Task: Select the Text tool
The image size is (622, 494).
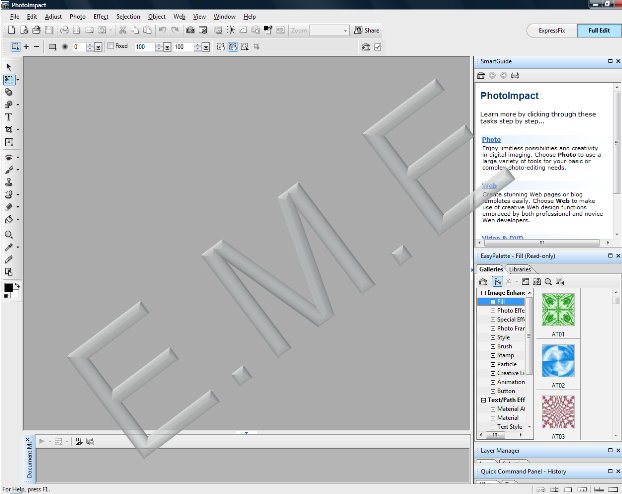Action: pos(9,117)
